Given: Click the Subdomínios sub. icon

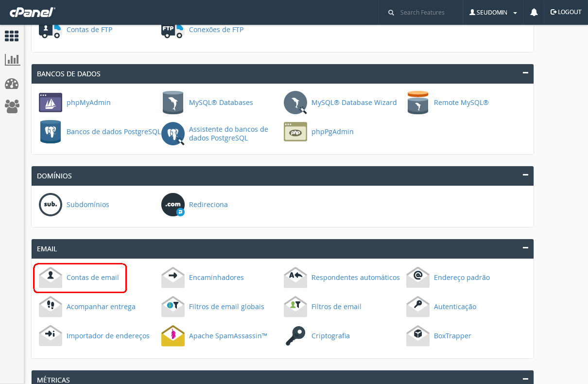Looking at the screenshot, I should click(51, 205).
